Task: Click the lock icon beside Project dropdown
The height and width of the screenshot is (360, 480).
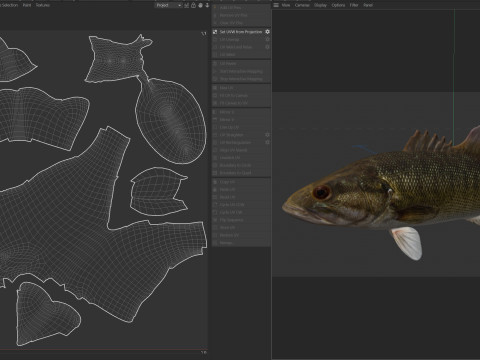Action: (x=193, y=5)
